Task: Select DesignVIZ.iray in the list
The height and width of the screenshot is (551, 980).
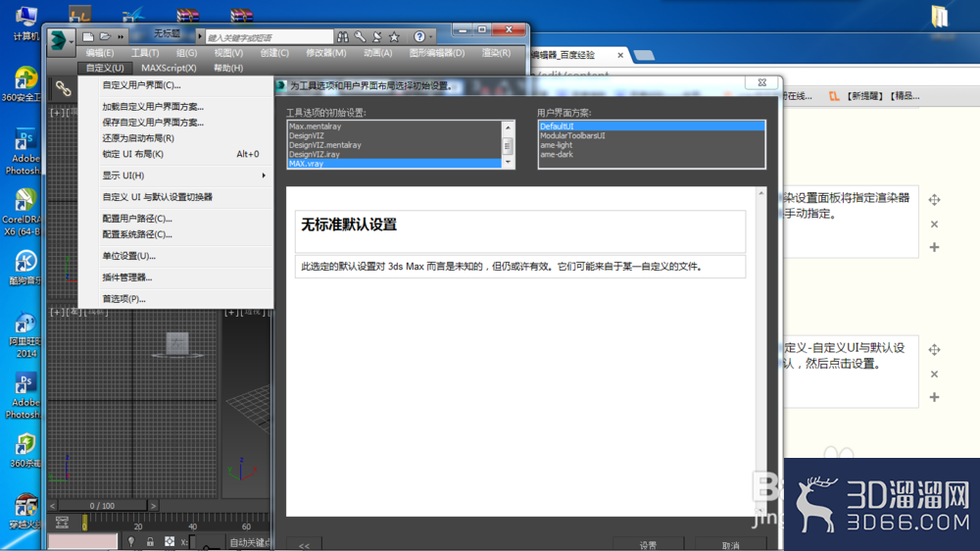Action: tap(394, 155)
